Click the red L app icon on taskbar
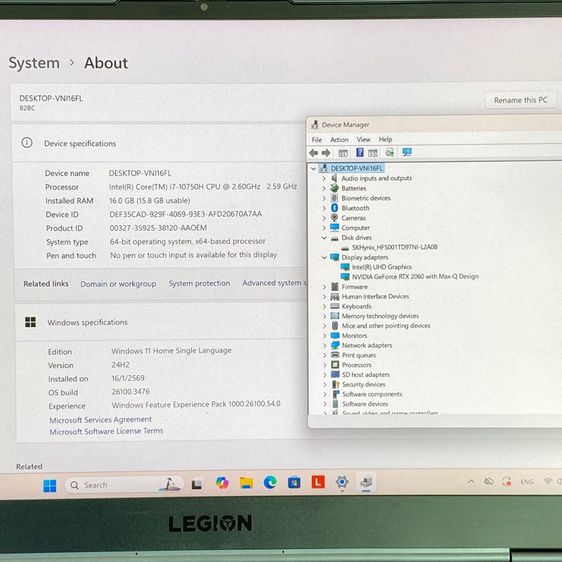 click(x=318, y=482)
